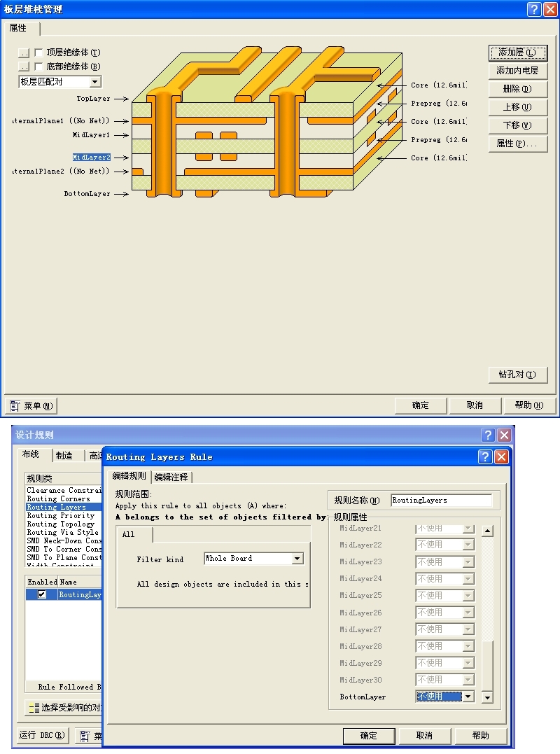
Task: Click the help icon in 设计规则 title bar
Action: (488, 435)
